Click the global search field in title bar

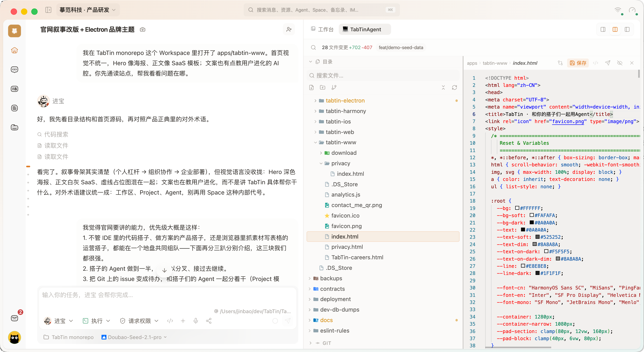pyautogui.click(x=322, y=10)
